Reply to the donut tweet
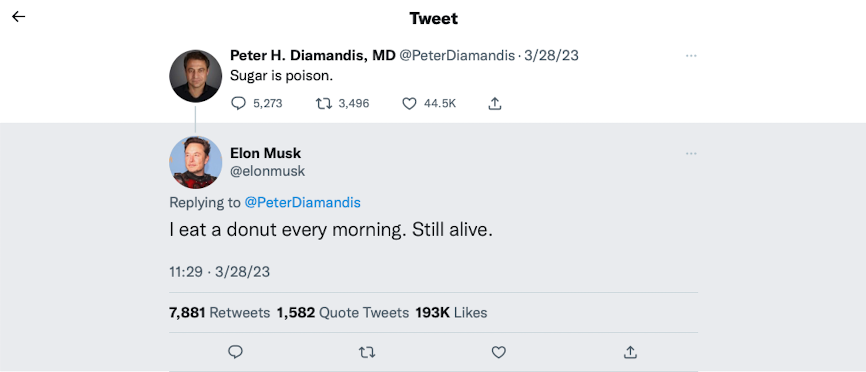Viewport: 866px width, 372px height. 236,352
